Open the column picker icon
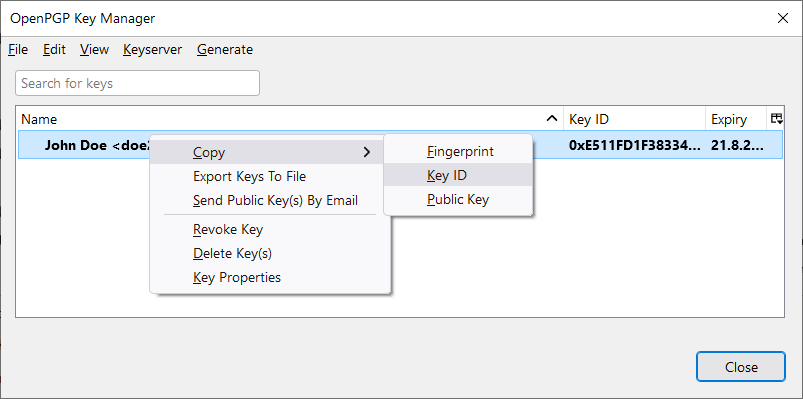Viewport: 803px width, 399px height. point(776,119)
